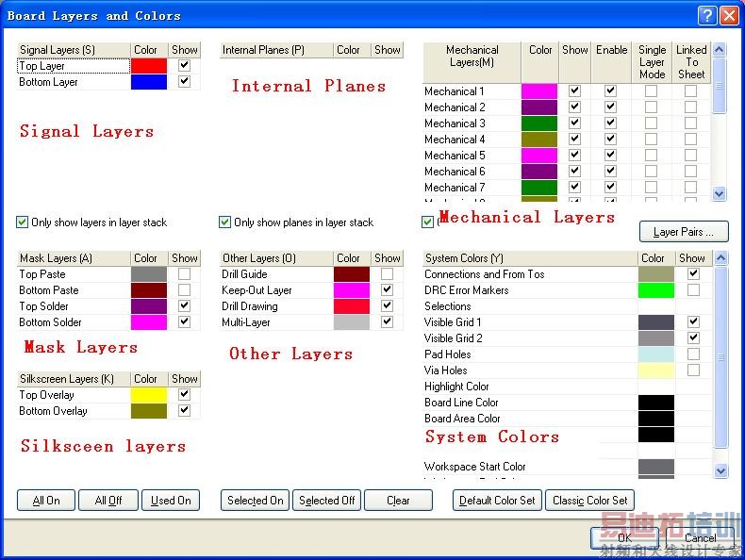Click blue color swatch of Bottom Layer
Screen dimensions: 745x560
tap(149, 82)
